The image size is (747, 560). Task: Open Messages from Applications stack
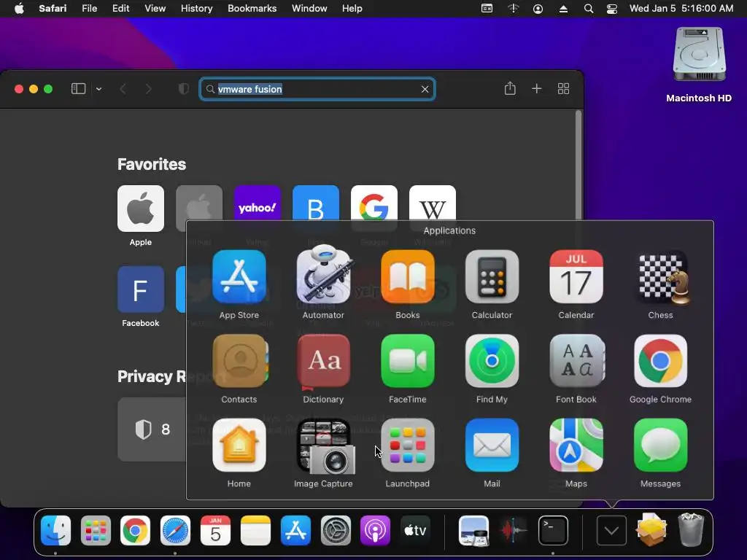click(x=660, y=446)
